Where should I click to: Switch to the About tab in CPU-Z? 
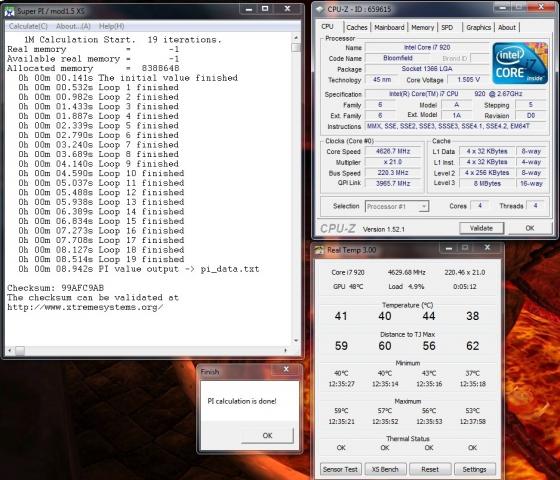pos(506,28)
